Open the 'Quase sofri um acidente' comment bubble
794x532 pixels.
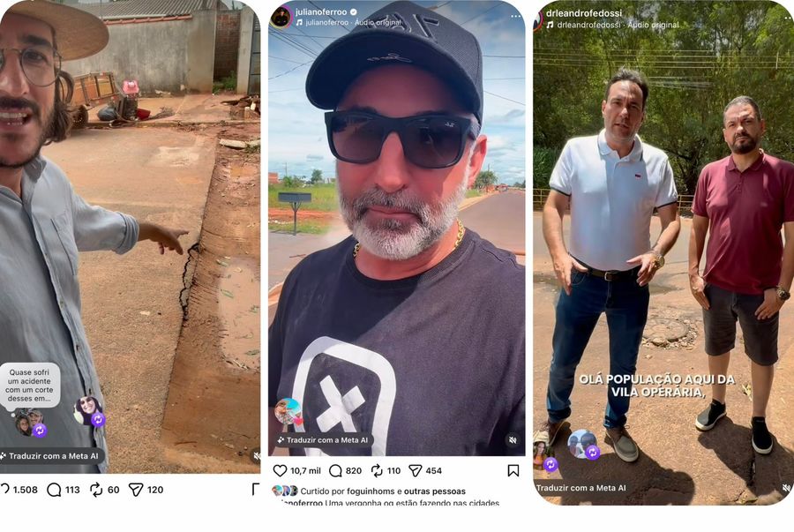29,386
